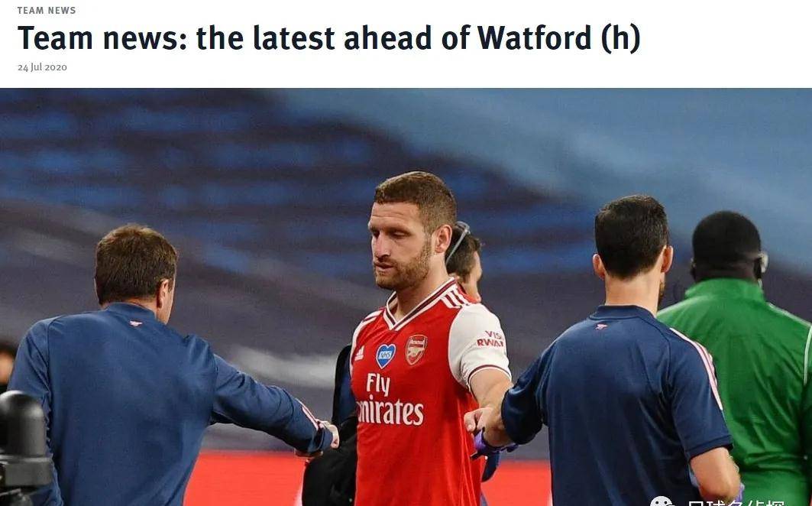Click the Arsenal crest on red shirt
The height and width of the screenshot is (506, 812).
416,349
